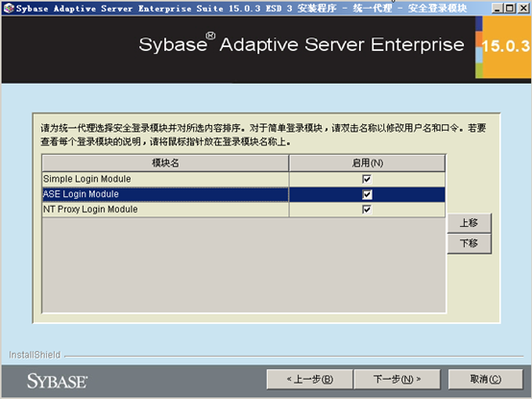Screen dimensions: 532x399
Task: Maximize the installer window
Action: (510, 8)
